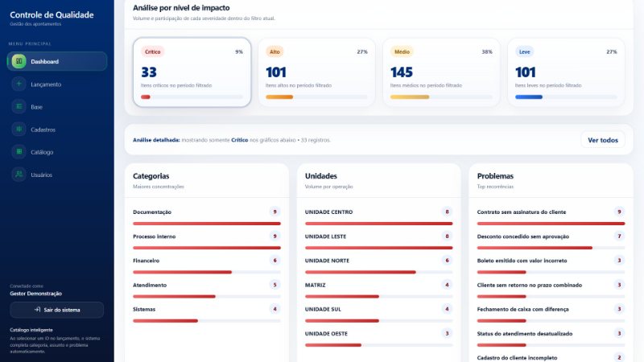Click the Leve badge label

525,51
